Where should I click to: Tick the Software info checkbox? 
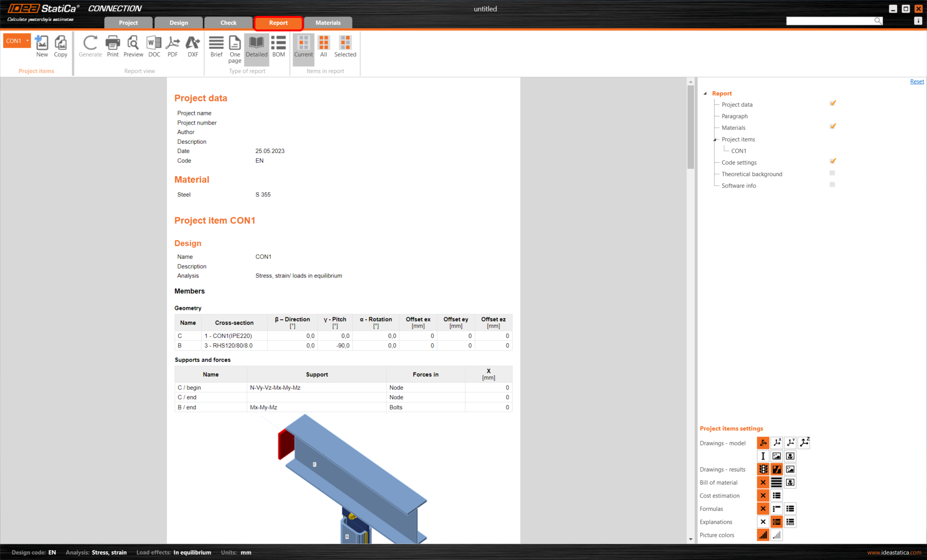tap(832, 184)
